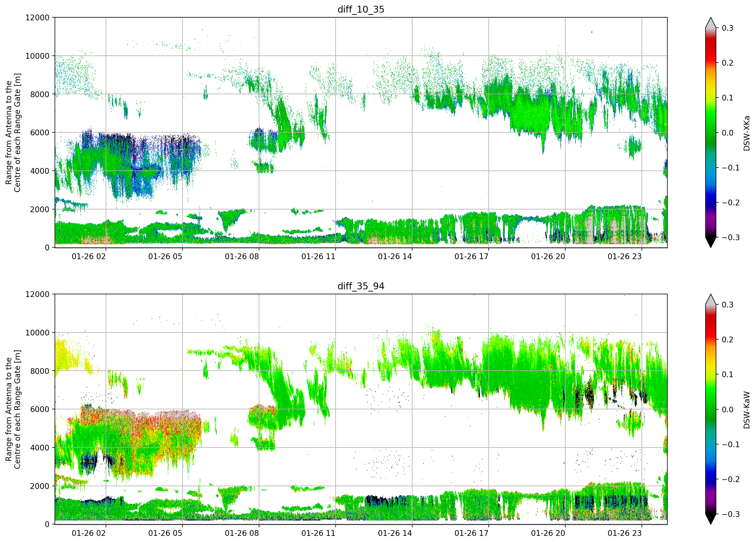
Task: Click the −0.1 tick on DSW-XKa colorbar
Action: 731,168
